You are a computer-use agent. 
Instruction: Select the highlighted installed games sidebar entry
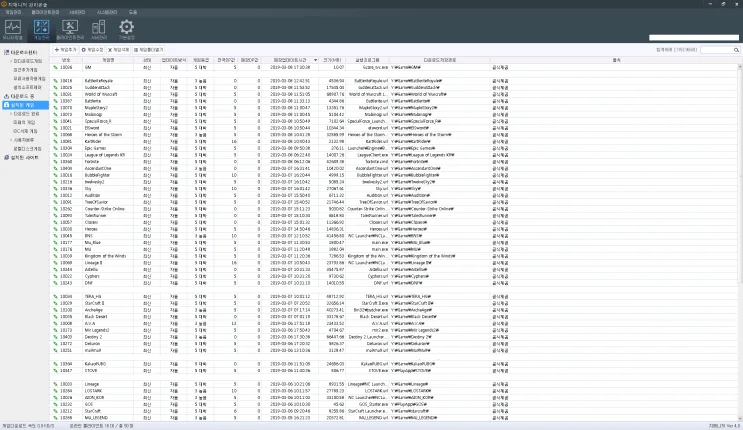tap(25, 105)
